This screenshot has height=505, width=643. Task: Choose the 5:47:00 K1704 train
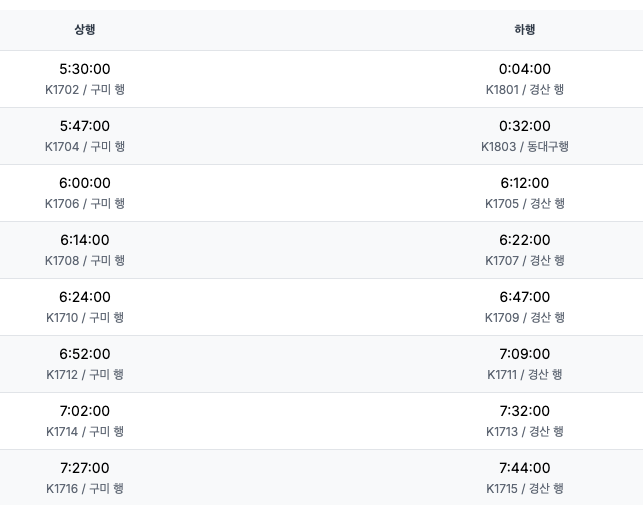click(85, 136)
